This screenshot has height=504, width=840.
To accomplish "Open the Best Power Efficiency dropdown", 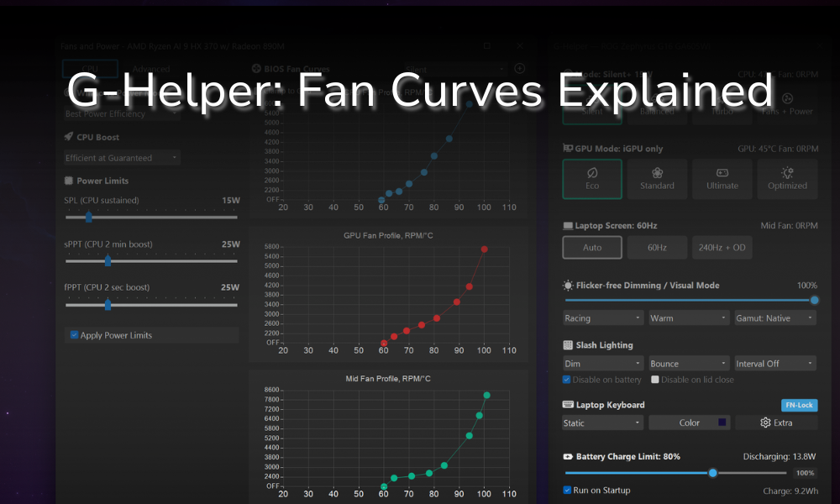I will pos(122,114).
